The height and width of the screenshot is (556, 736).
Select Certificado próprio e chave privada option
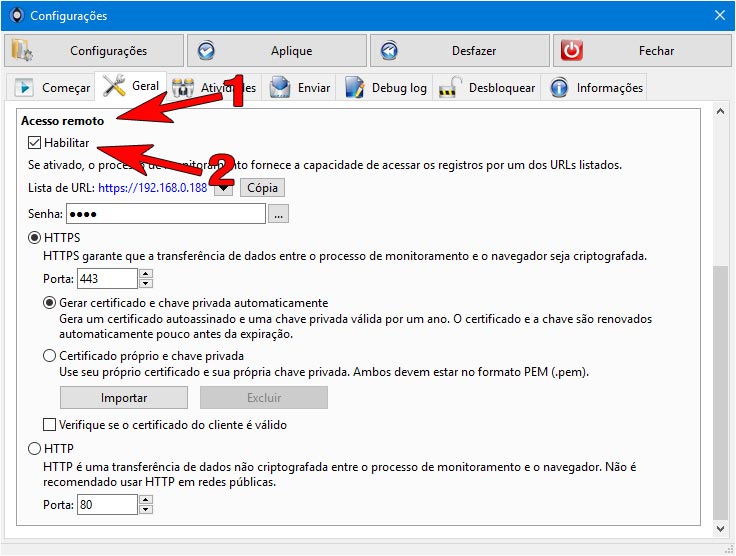tap(49, 356)
